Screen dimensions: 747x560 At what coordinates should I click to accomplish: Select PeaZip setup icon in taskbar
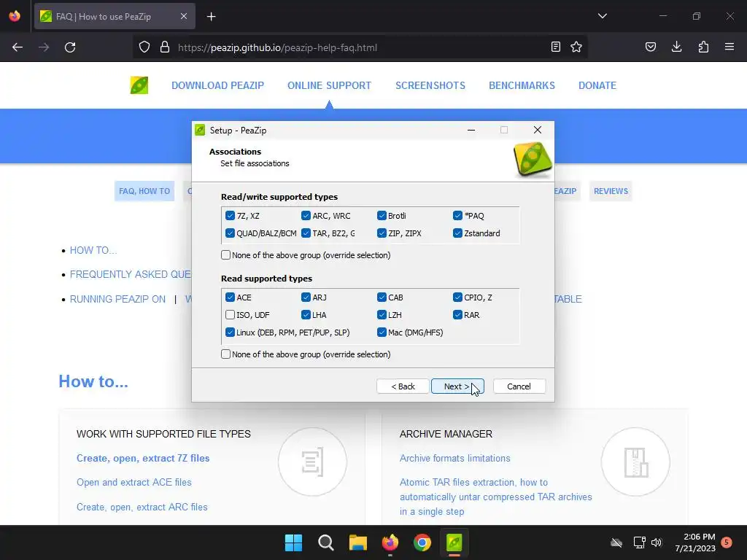[x=454, y=542]
